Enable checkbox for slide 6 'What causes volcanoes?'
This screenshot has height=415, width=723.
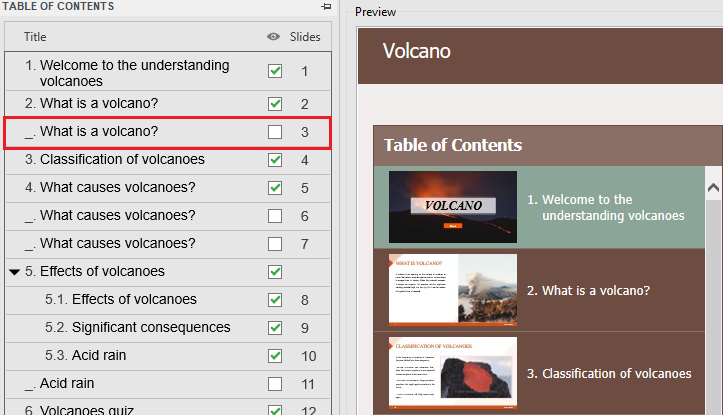(x=275, y=216)
